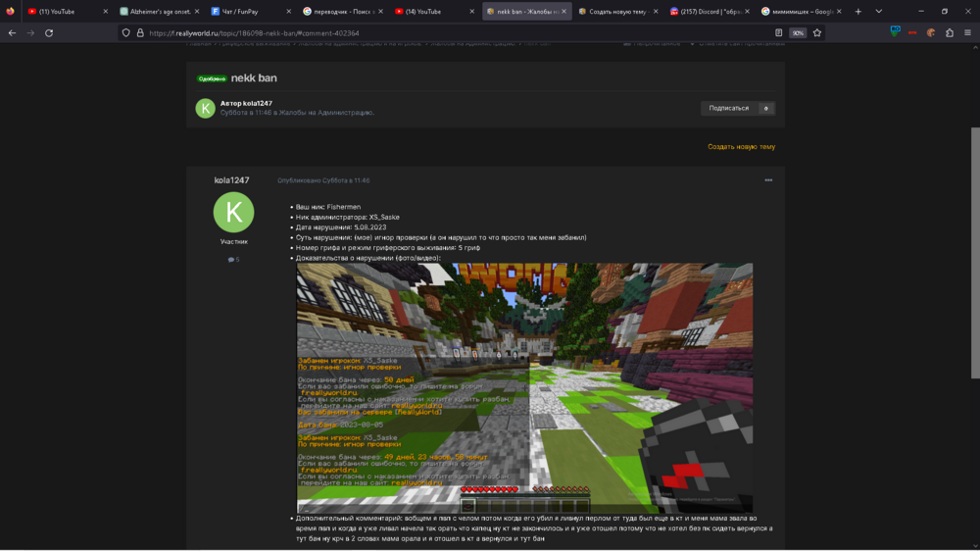Open the Опубликовано Суббота в 11:46 timestamp
The width and height of the screenshot is (980, 551).
tap(323, 180)
